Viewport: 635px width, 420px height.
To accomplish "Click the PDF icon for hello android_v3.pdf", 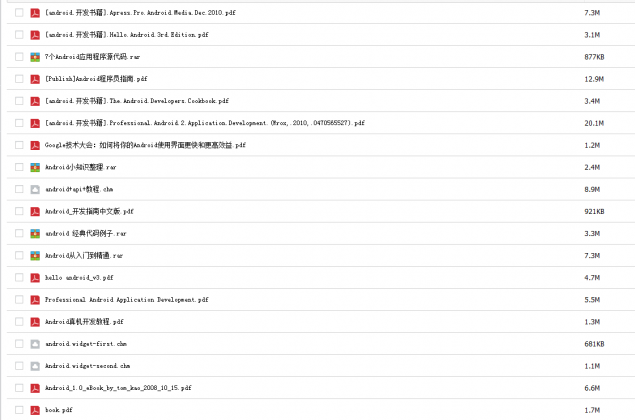I will 35,278.
